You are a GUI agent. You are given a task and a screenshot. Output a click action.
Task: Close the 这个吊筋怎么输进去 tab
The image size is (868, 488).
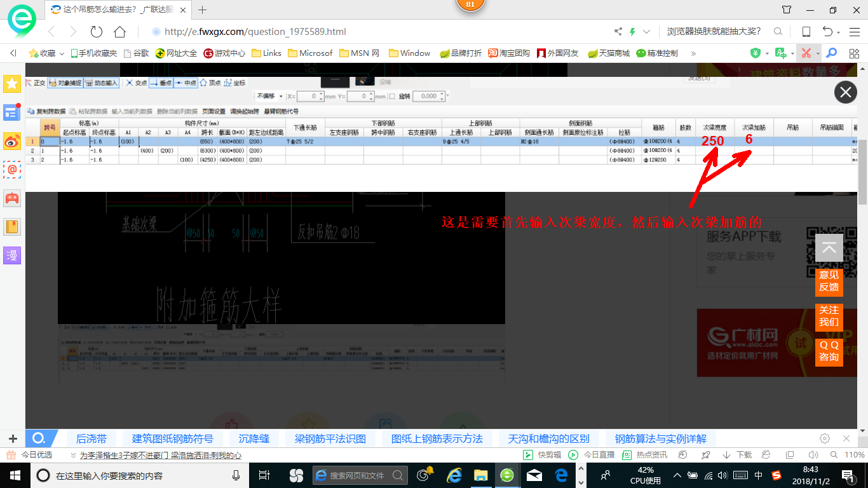(183, 10)
